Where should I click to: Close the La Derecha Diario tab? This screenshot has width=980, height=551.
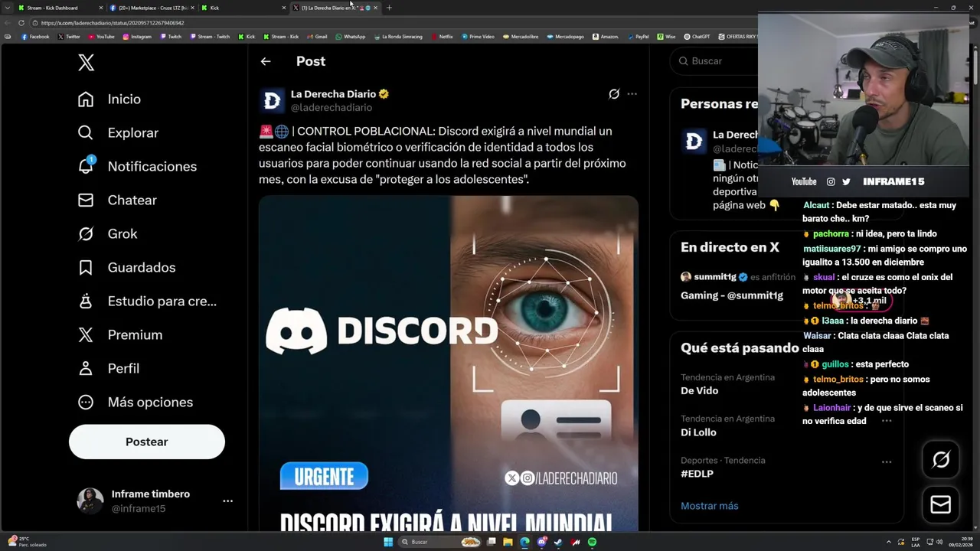point(375,8)
